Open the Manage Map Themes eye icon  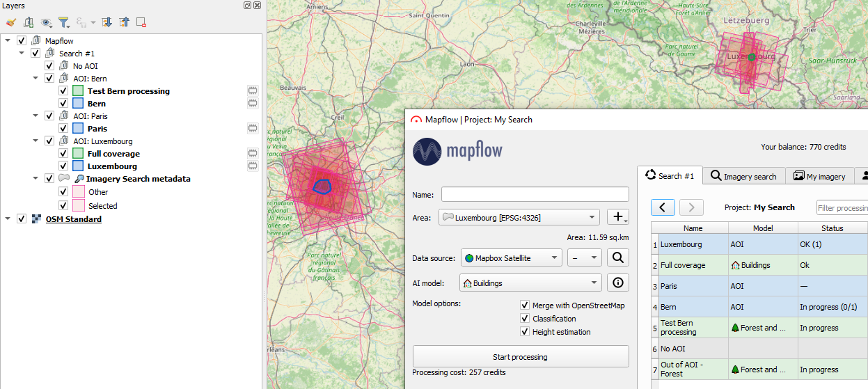click(x=47, y=22)
